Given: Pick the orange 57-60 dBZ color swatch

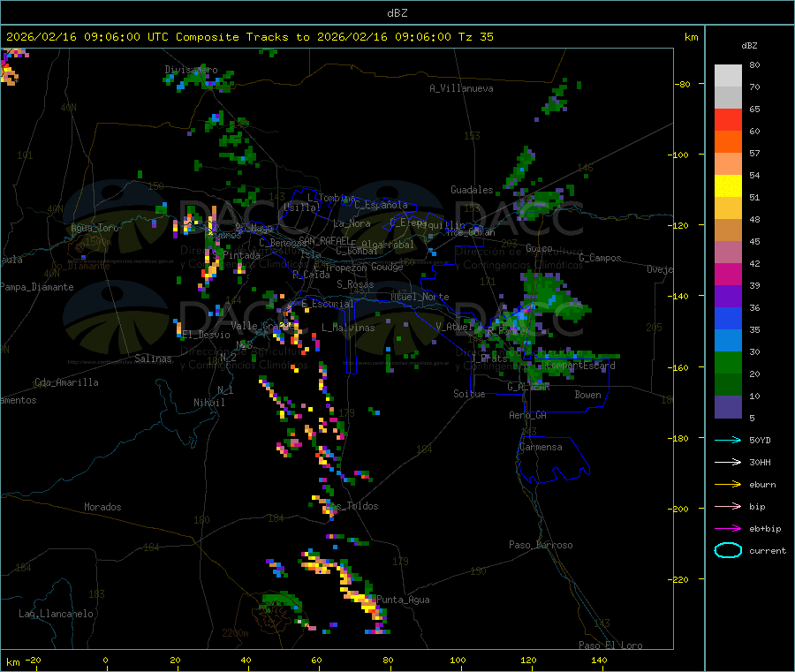Looking at the screenshot, I should point(728,142).
